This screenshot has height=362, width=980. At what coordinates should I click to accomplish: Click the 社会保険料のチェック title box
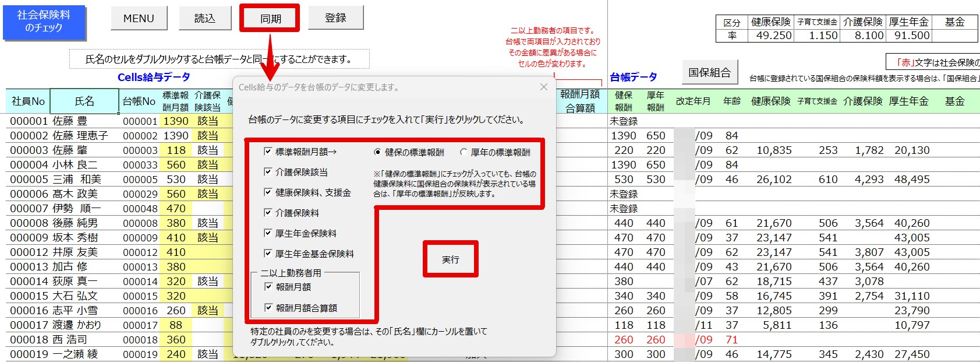(x=44, y=22)
